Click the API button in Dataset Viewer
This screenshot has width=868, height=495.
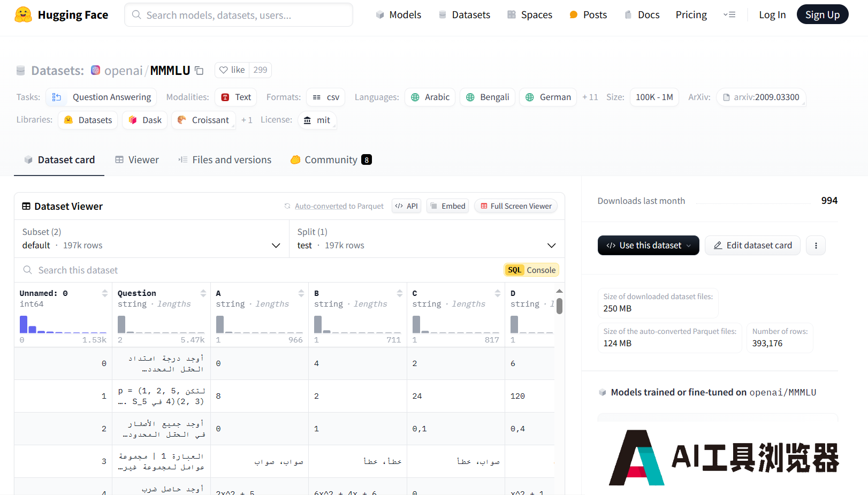coord(407,206)
